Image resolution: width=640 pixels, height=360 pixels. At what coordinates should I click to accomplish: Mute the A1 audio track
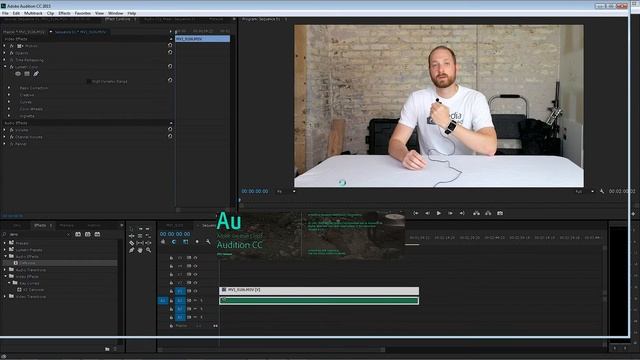(x=195, y=300)
